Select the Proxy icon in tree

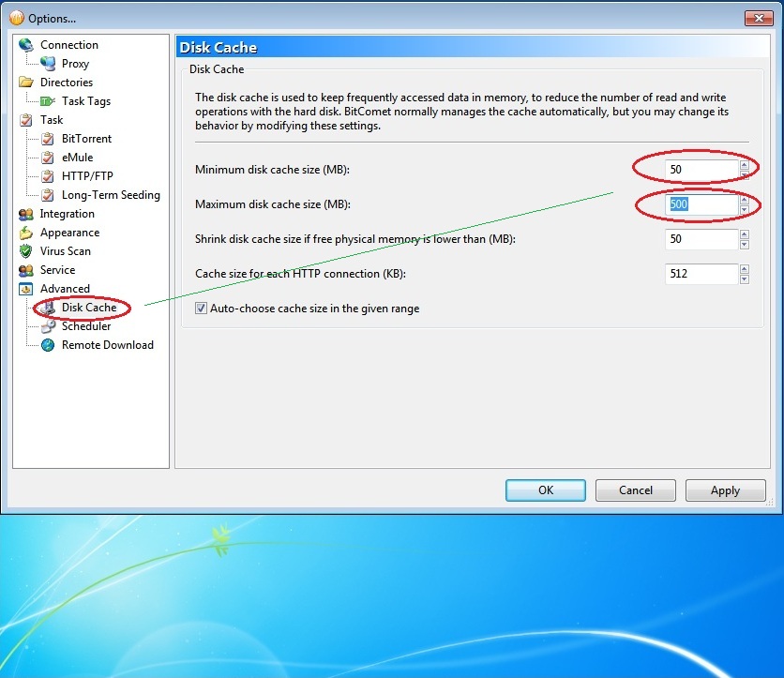pyautogui.click(x=48, y=64)
